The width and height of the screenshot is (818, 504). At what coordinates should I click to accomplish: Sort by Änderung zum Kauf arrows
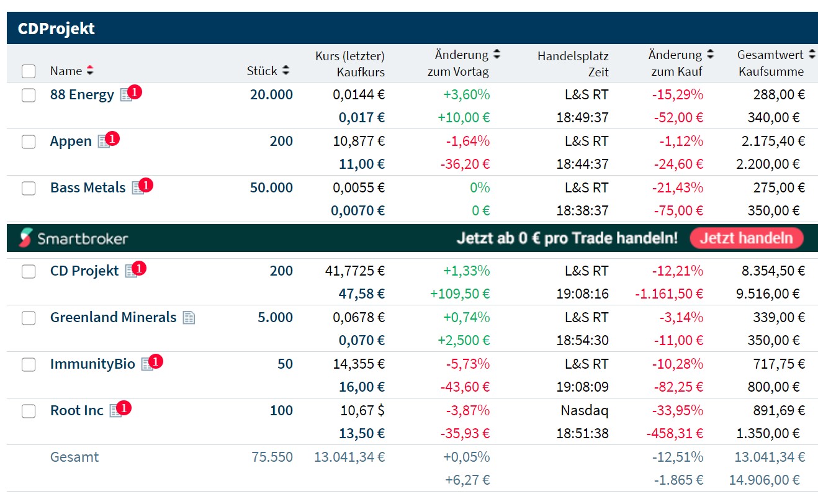point(710,55)
